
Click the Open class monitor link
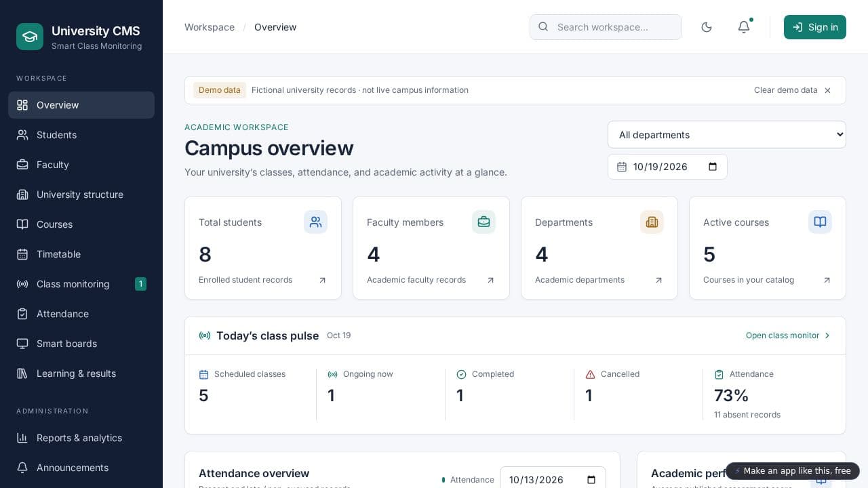(x=788, y=335)
